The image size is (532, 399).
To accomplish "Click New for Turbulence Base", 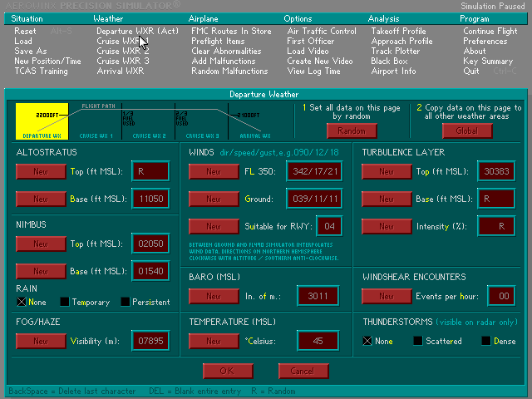I will click(387, 199).
